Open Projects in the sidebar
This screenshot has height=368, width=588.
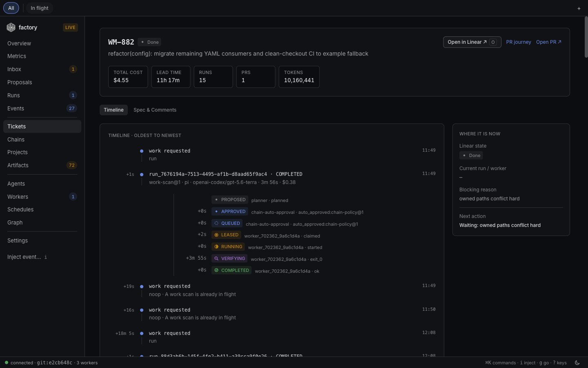(x=42, y=152)
